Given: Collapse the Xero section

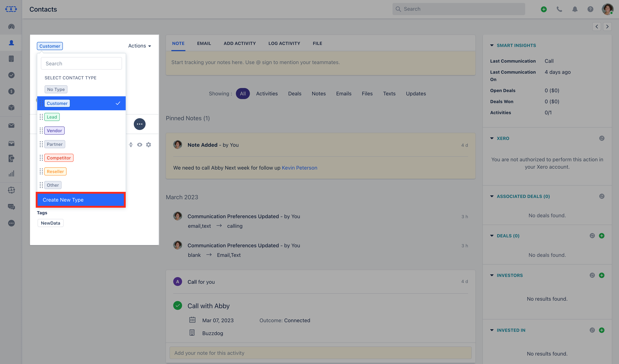Looking at the screenshot, I should [492, 138].
